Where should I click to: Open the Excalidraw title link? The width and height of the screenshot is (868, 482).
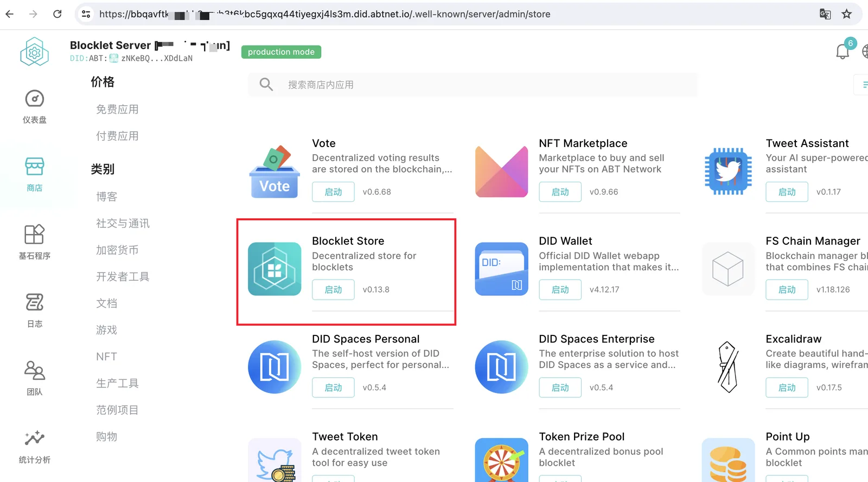794,339
